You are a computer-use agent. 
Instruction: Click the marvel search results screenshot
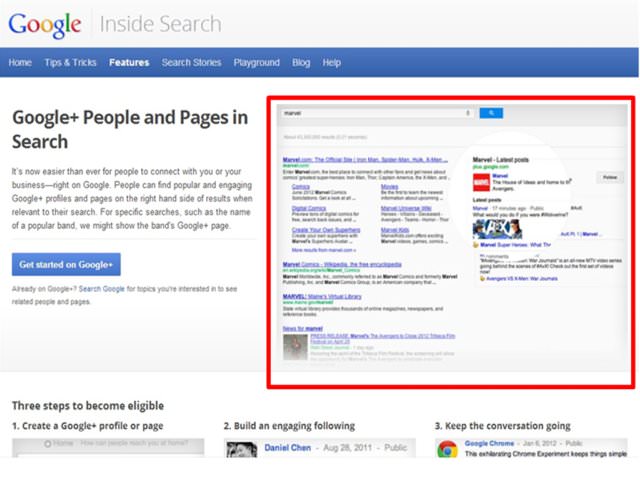click(x=452, y=237)
